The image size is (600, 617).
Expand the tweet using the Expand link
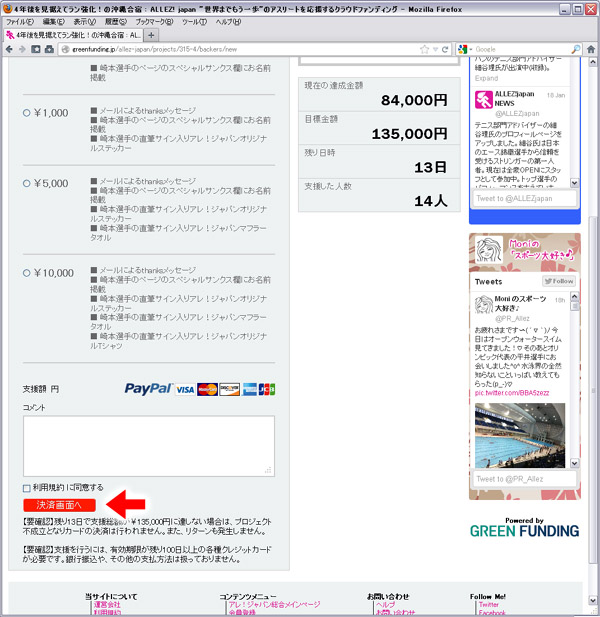[486, 78]
